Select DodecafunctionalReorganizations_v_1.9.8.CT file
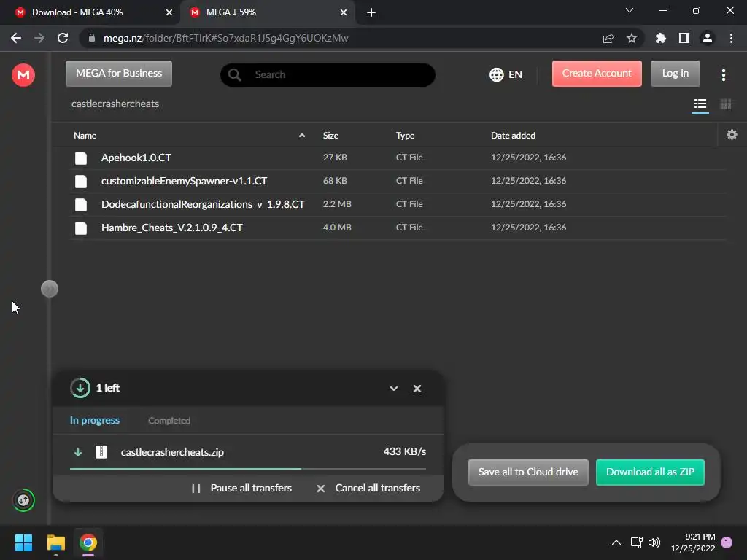This screenshot has height=560, width=747. [x=398, y=204]
